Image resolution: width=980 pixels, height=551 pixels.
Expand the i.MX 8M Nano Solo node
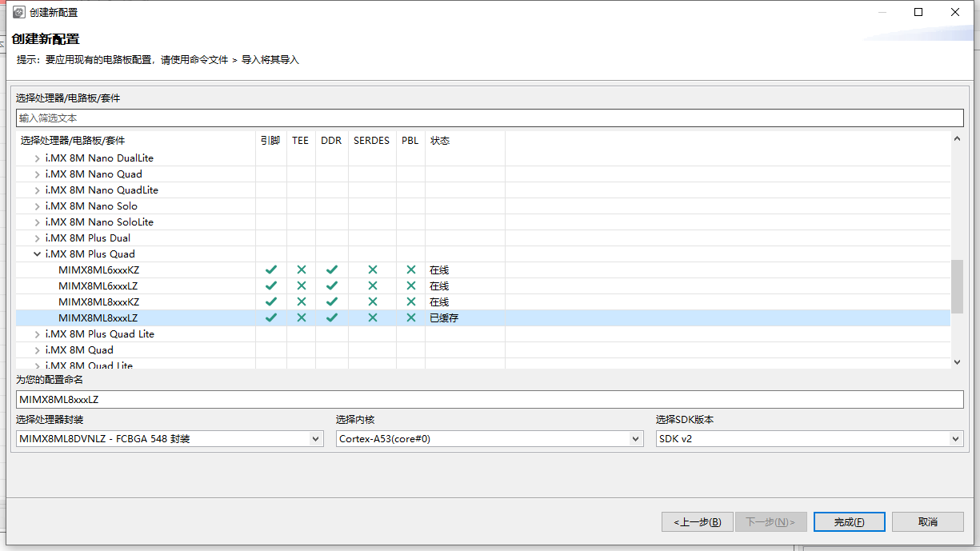click(37, 206)
